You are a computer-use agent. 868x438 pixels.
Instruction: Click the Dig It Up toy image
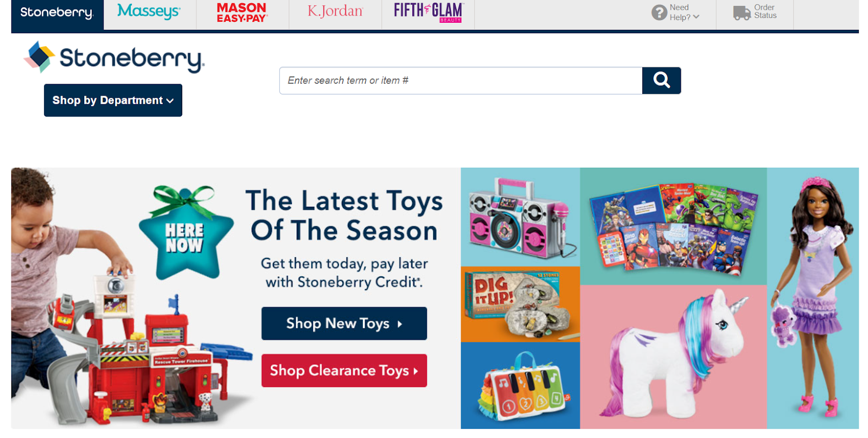click(520, 304)
